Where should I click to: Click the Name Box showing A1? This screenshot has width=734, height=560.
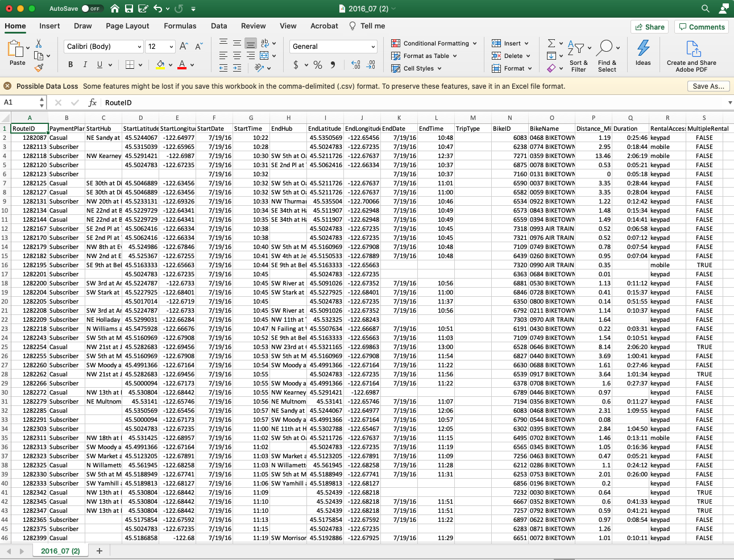tap(20, 102)
